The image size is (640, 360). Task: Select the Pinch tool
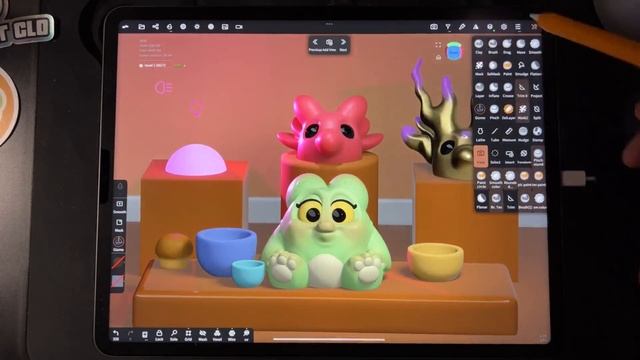pos(494,111)
